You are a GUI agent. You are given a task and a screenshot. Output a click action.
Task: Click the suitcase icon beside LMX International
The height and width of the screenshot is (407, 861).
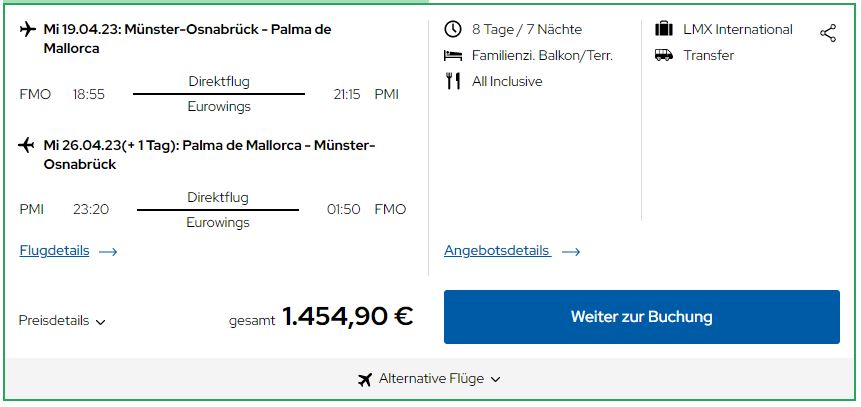click(664, 29)
